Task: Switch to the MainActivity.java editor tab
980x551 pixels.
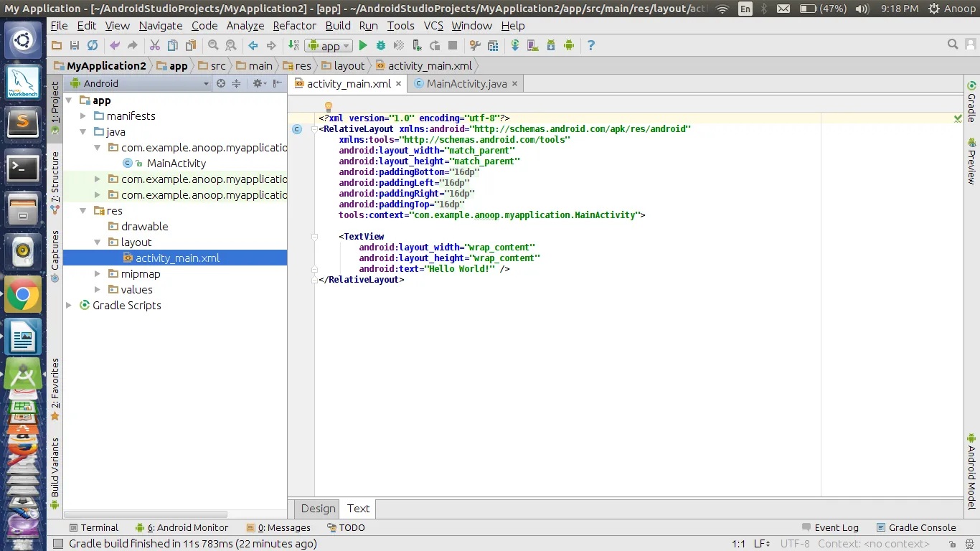Action: pyautogui.click(x=466, y=83)
